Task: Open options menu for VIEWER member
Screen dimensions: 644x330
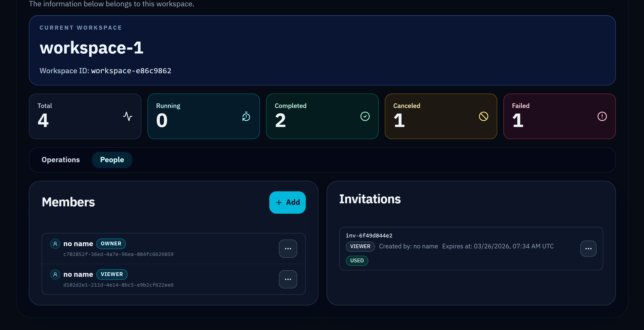Action: tap(288, 279)
